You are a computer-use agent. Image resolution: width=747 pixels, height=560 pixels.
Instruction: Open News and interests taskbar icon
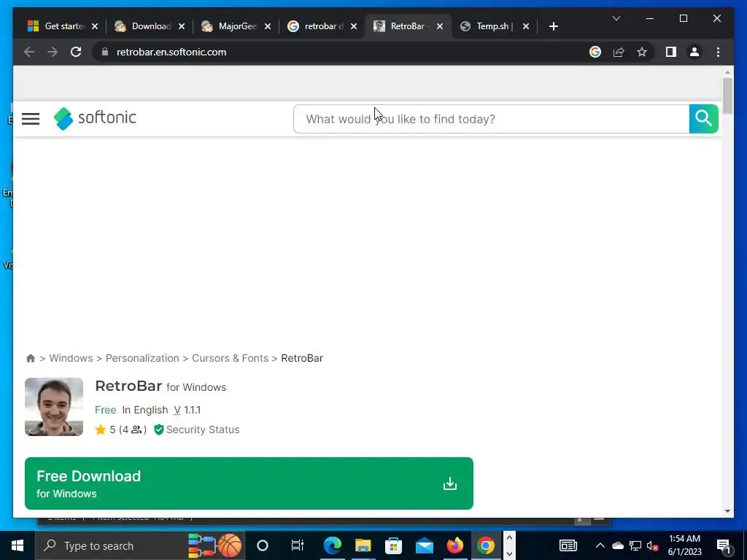568,545
